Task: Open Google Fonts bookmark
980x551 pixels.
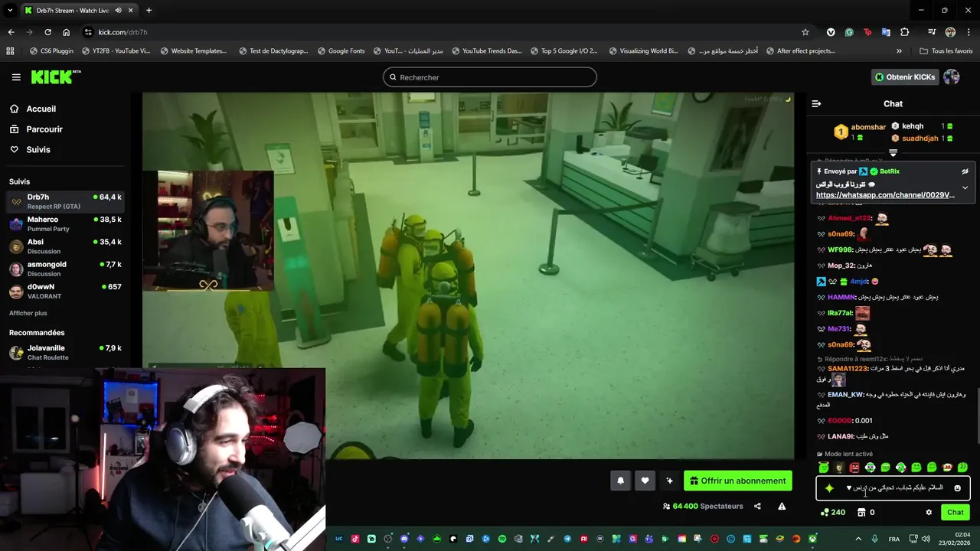Action: click(340, 51)
